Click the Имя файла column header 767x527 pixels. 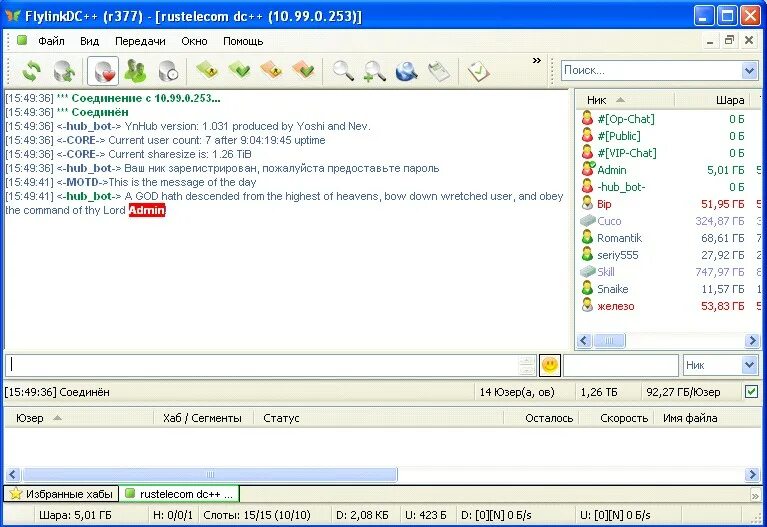click(707, 418)
